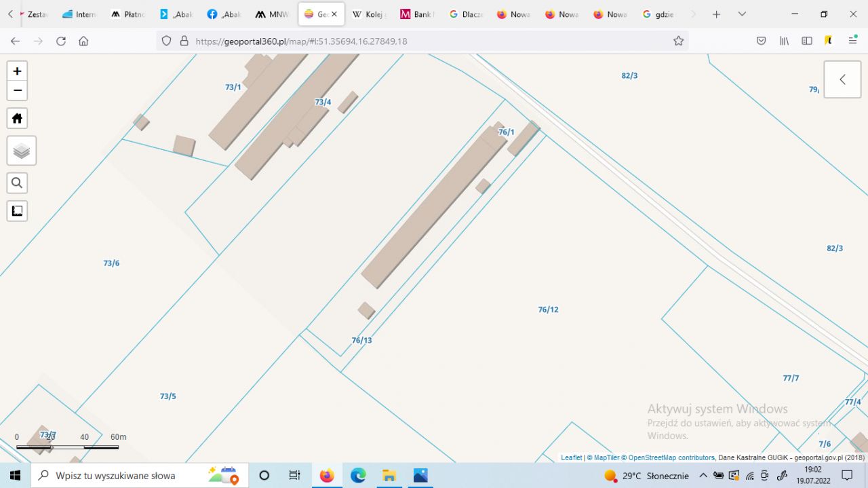The width and height of the screenshot is (868, 488).
Task: View site tracking protection shield
Action: (167, 41)
